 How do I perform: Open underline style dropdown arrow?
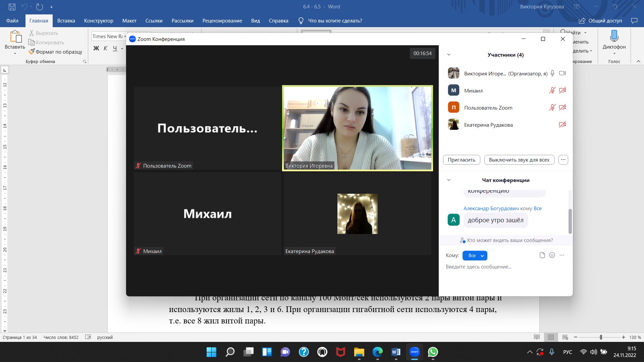[x=122, y=49]
